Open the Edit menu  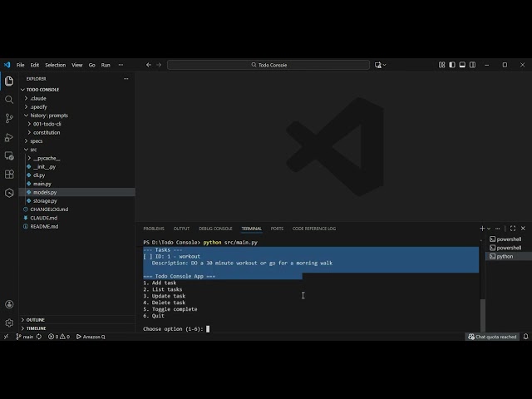(x=35, y=65)
